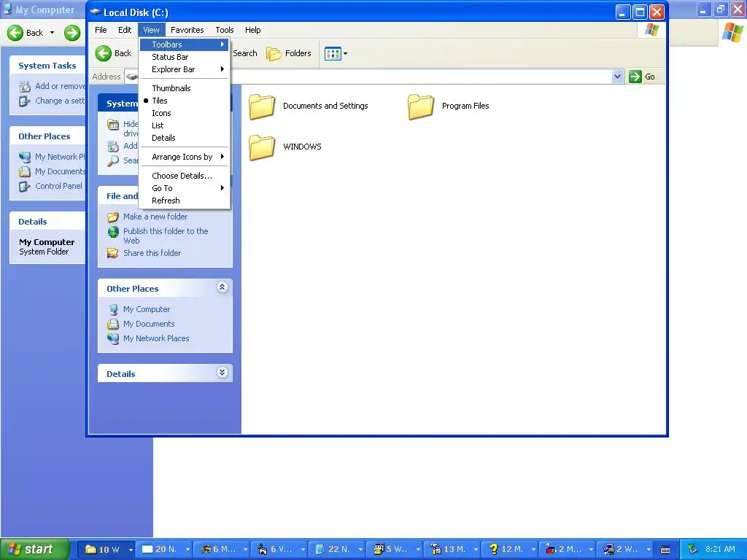Image resolution: width=747 pixels, height=560 pixels.
Task: Open My Network Places in Local Disk sidebar
Action: [156, 338]
